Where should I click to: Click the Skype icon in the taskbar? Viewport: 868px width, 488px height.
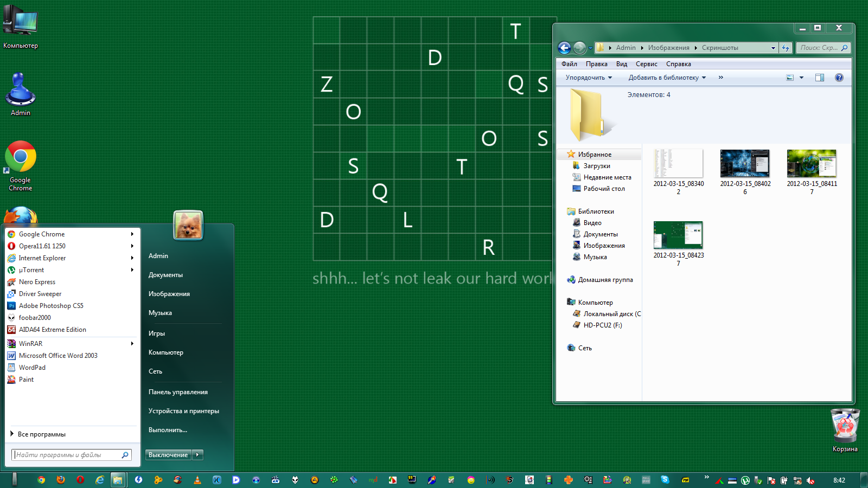click(x=665, y=480)
